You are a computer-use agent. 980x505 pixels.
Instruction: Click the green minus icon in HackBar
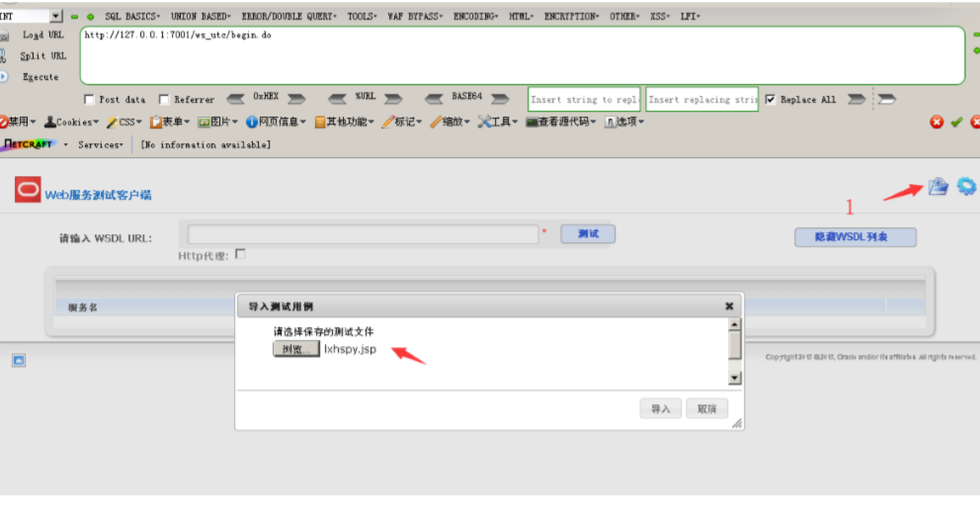[75, 17]
